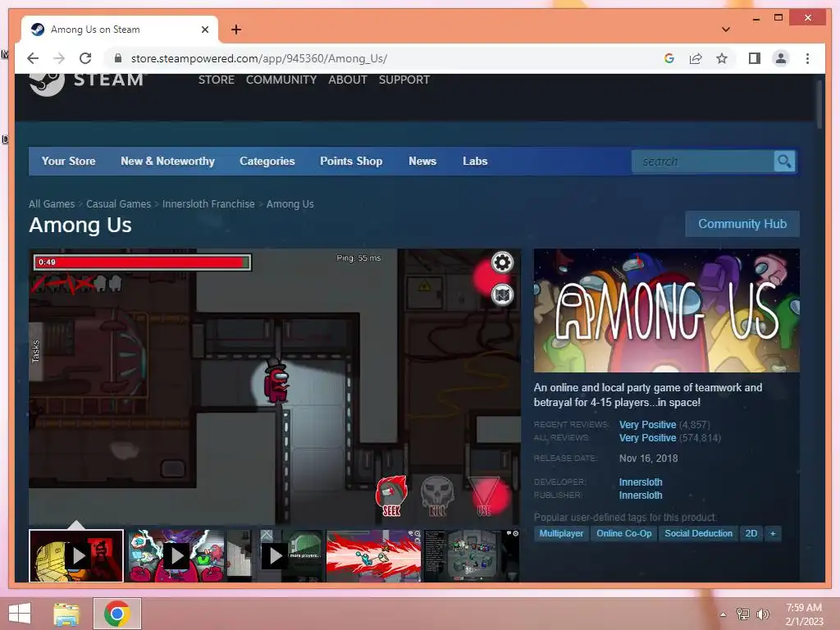Open the Your Store tab
The height and width of the screenshot is (630, 840).
(x=69, y=162)
